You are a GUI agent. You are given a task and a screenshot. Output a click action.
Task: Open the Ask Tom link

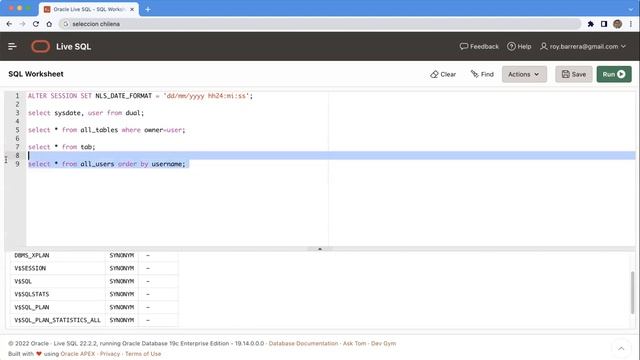(354, 343)
